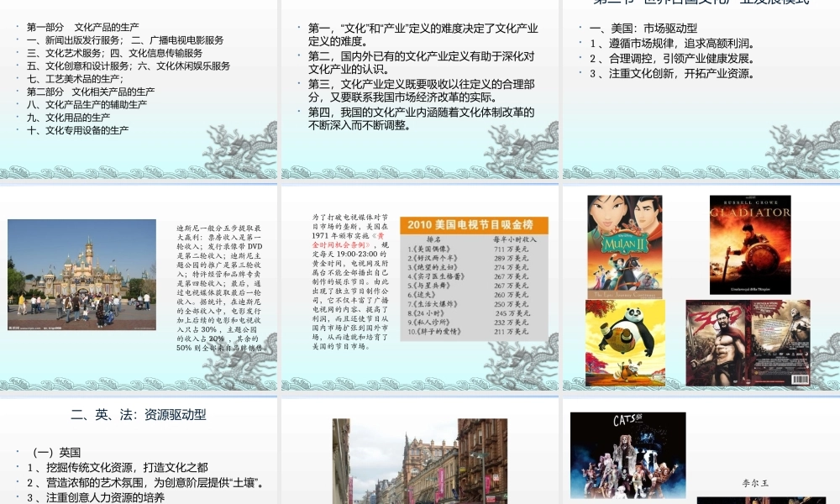Click the Kung Fu Panda poster image

(x=625, y=343)
